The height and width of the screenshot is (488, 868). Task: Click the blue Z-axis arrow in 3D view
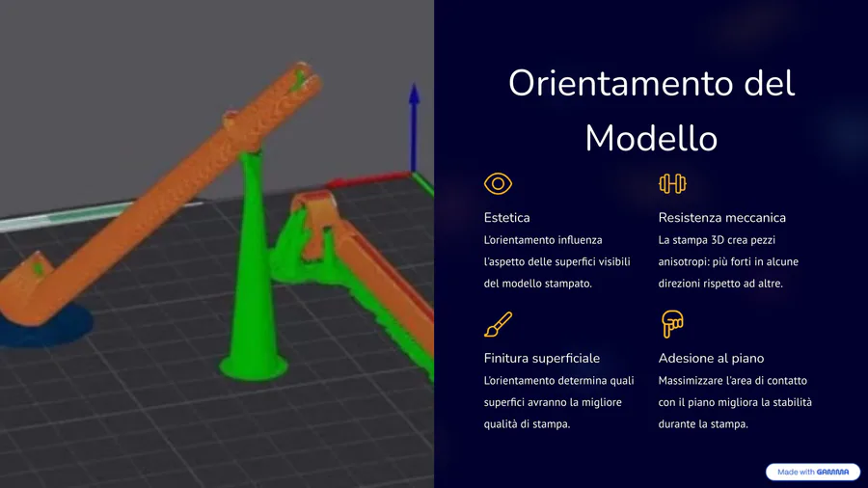tap(414, 125)
